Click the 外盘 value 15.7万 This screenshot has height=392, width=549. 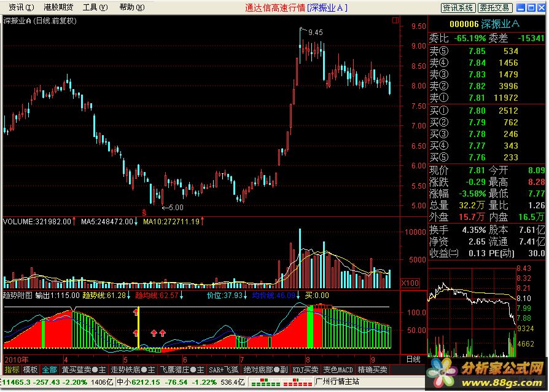click(472, 217)
